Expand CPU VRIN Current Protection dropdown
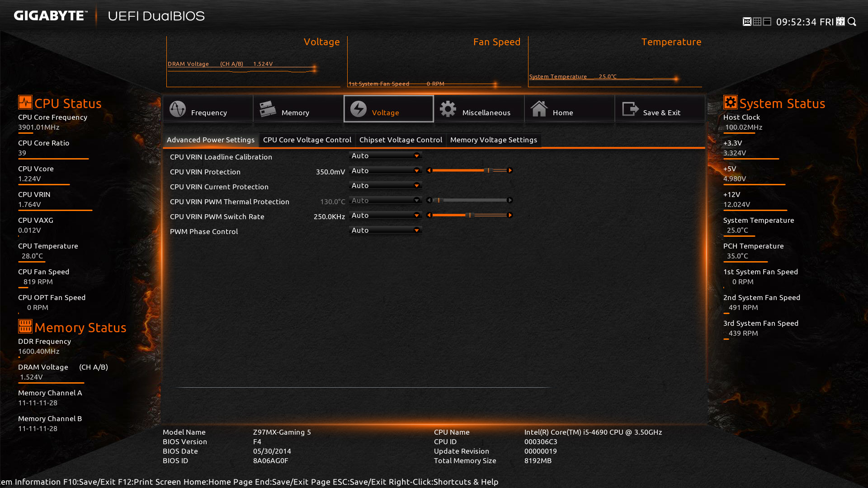The image size is (868, 488). pyautogui.click(x=386, y=185)
